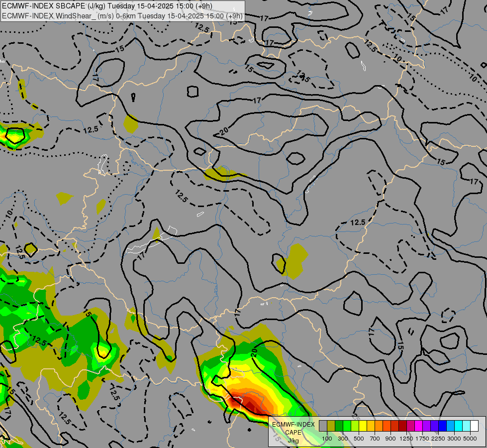Click the gray swatch in the CAPE legend
Image resolution: width=487 pixels, height=448 pixels.
tap(323, 426)
